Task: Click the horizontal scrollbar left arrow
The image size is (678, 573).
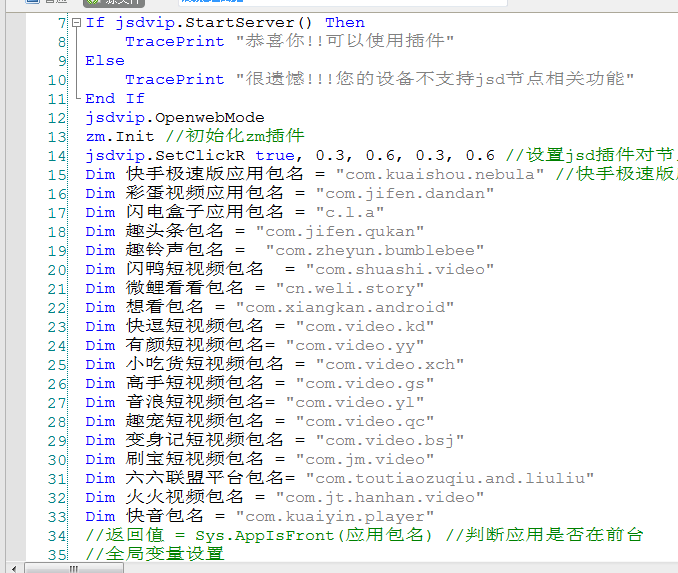Action: pos(14,568)
